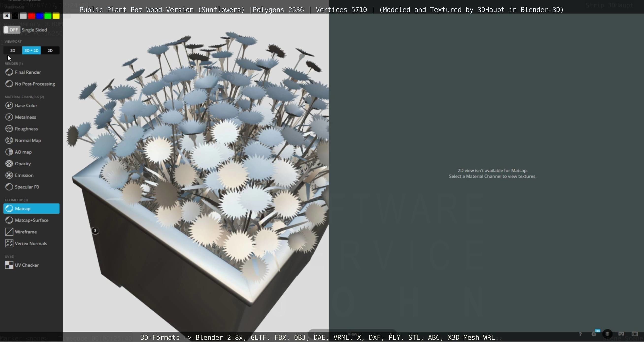The height and width of the screenshot is (342, 644).
Task: View the Metalness channel
Action: point(32,117)
